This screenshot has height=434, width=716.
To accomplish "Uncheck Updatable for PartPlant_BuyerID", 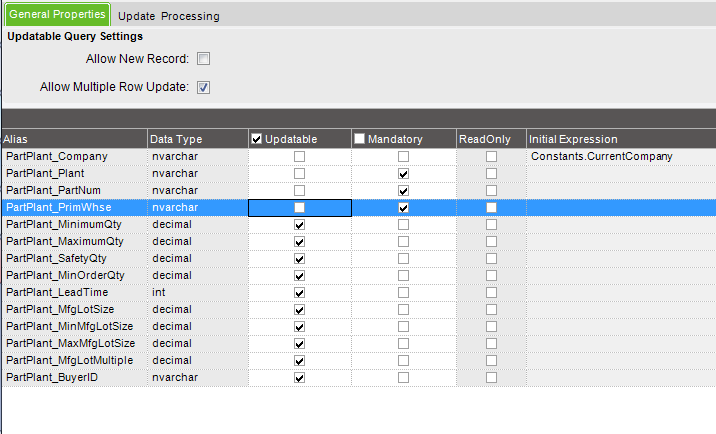I will pyautogui.click(x=299, y=378).
